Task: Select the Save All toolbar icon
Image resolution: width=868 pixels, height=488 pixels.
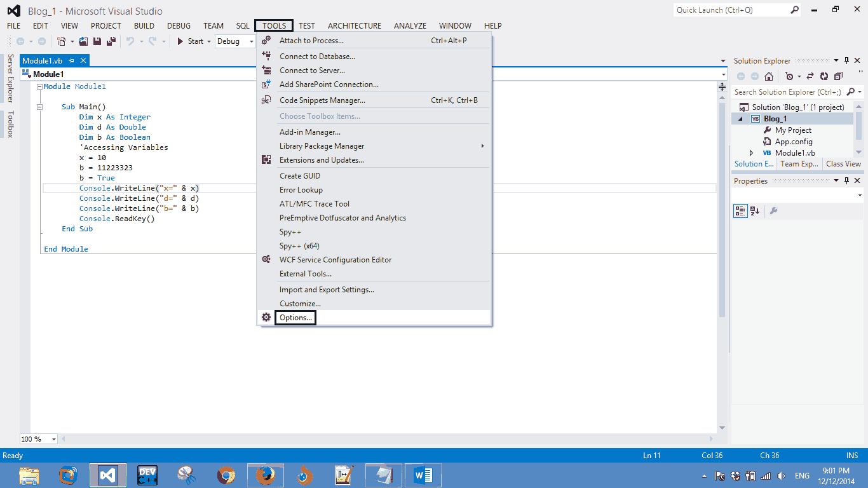Action: [111, 41]
